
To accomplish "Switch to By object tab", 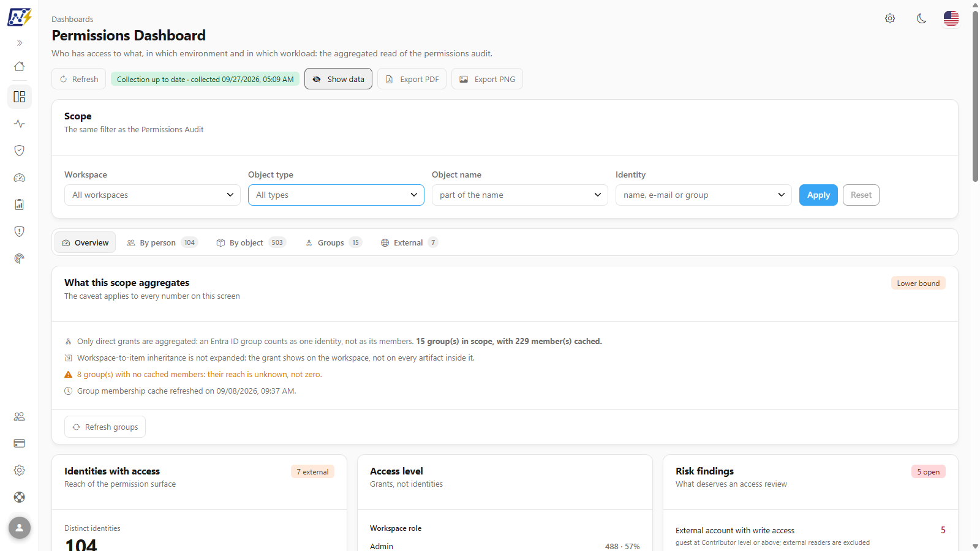I will [x=251, y=242].
